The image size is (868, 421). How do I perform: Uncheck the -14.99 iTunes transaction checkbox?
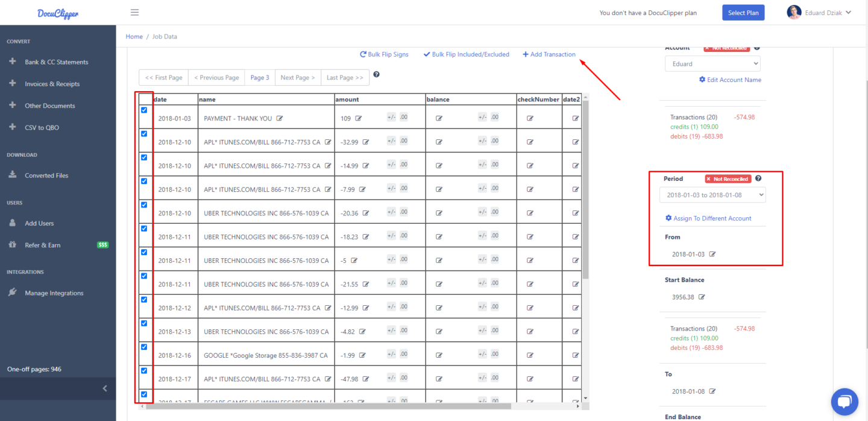(144, 157)
